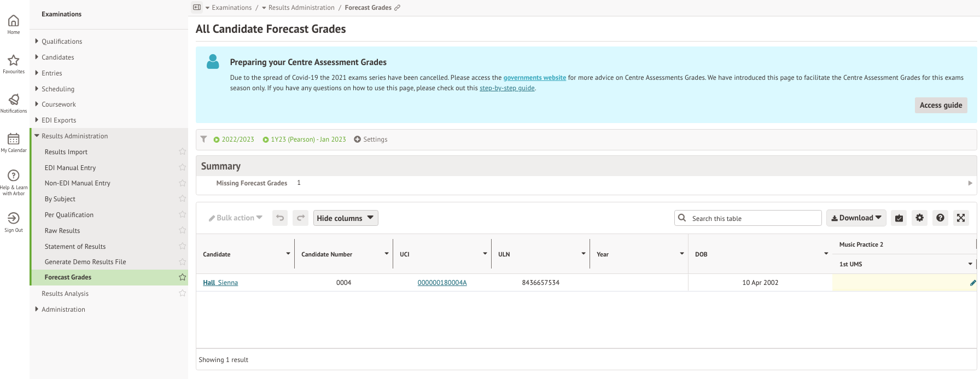Star the Raw Results menu item
980x379 pixels.
coord(183,230)
